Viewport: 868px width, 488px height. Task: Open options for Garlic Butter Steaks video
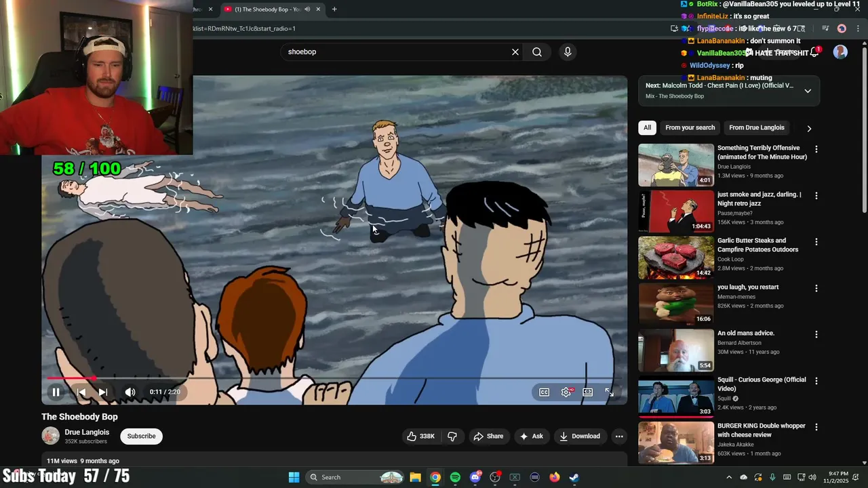[x=816, y=242]
